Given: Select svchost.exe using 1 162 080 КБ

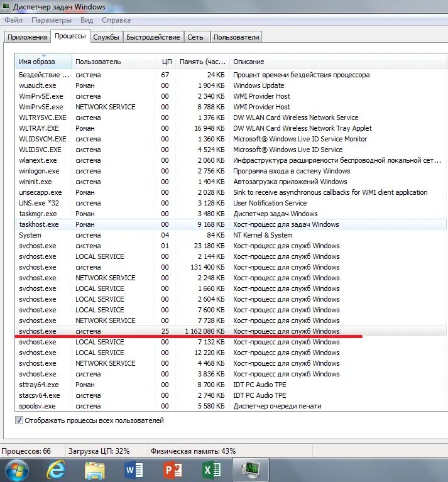Looking at the screenshot, I should 231,331.
